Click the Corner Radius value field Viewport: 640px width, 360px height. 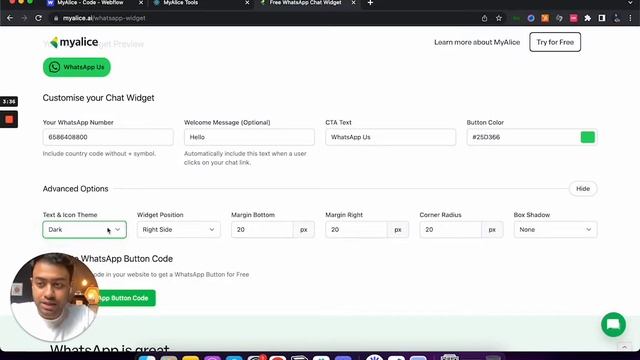(x=451, y=229)
